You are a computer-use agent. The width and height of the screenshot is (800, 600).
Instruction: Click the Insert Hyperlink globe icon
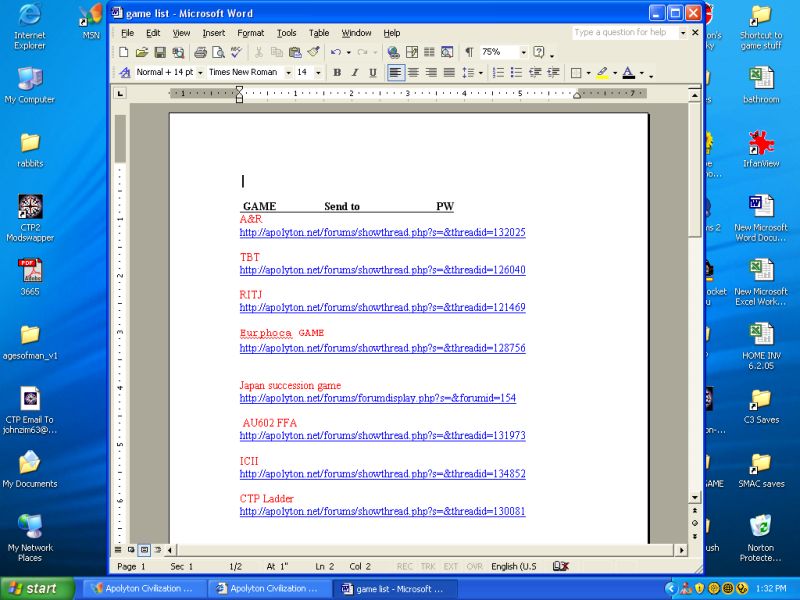393,52
